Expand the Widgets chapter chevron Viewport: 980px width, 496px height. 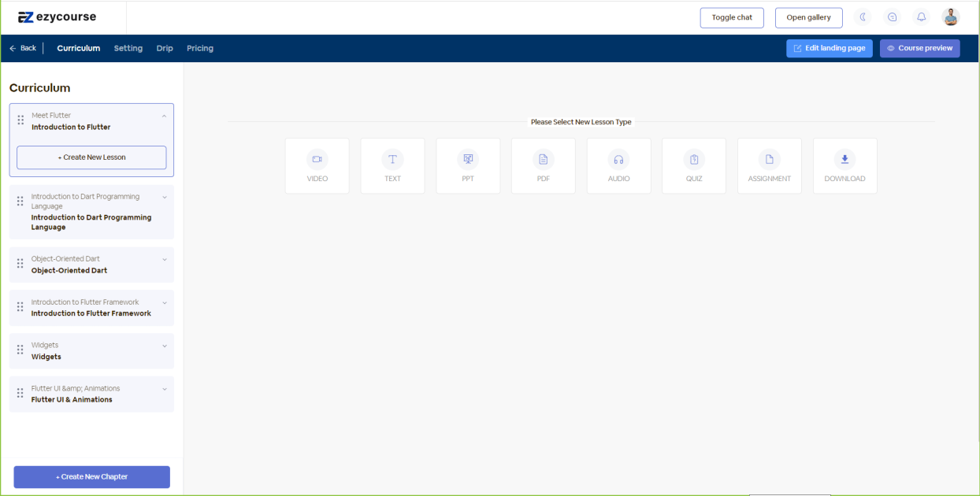pos(165,346)
